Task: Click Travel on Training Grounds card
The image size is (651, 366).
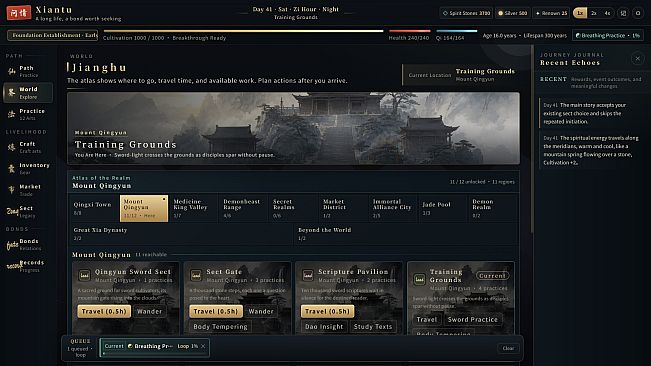Action: 427,320
